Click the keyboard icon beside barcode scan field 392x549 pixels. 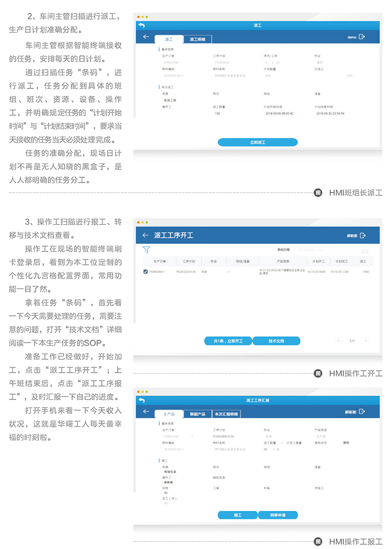coord(365,251)
